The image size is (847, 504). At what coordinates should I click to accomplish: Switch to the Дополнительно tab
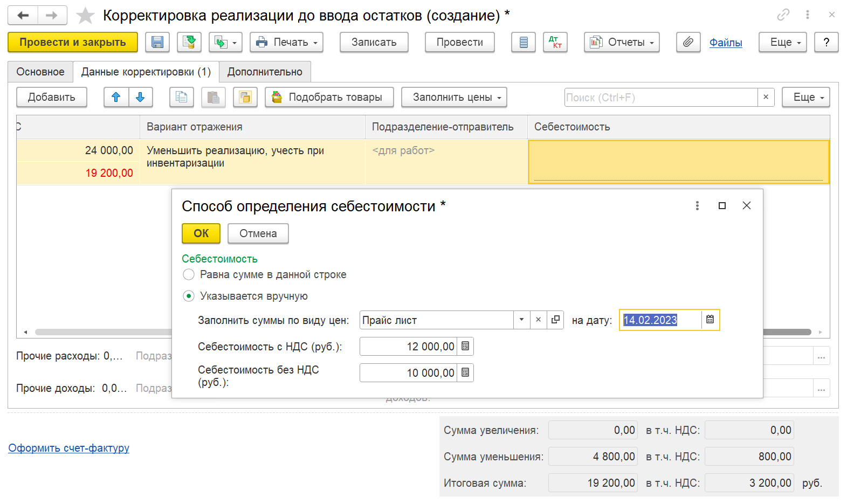pos(265,72)
